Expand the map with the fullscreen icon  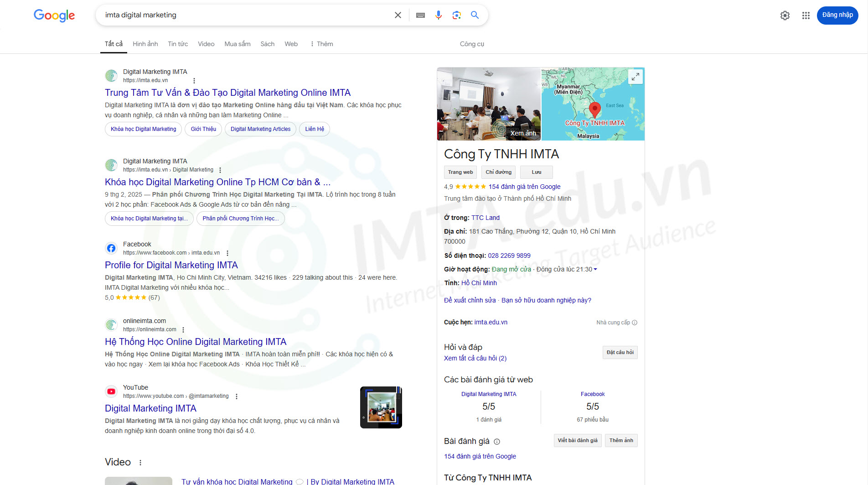(x=635, y=77)
